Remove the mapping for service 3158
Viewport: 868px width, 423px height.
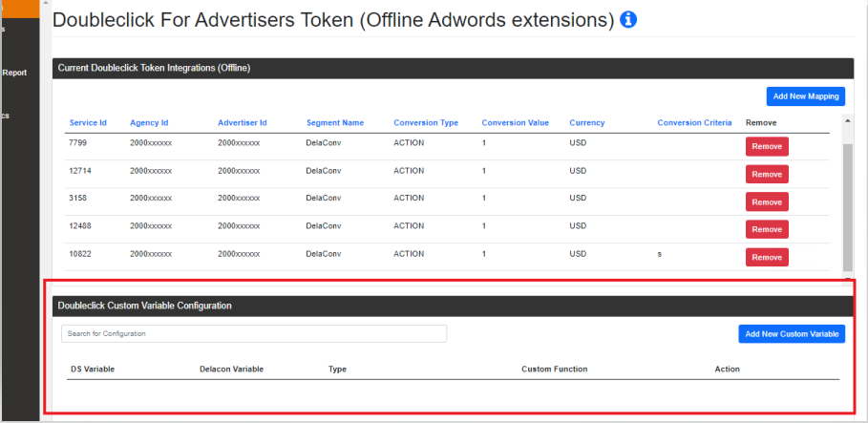(x=767, y=202)
